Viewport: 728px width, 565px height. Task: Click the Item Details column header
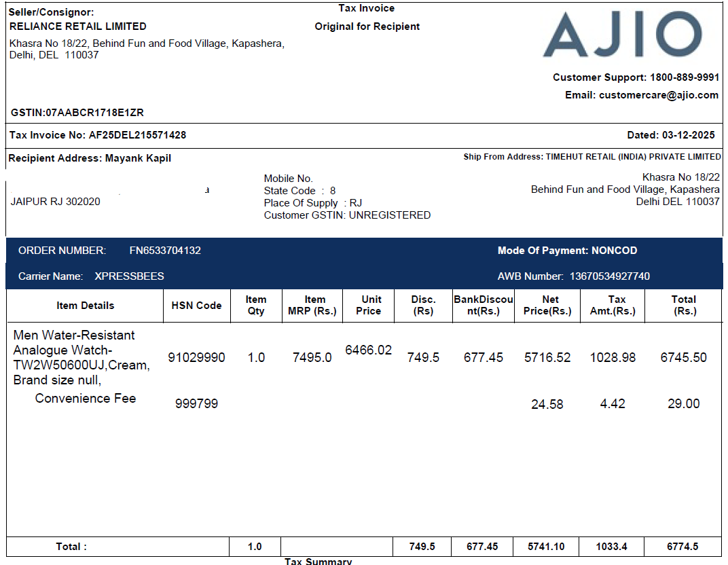tap(86, 306)
